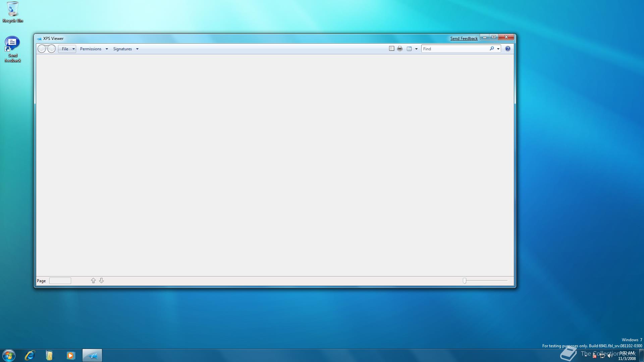Click the Send Feedback link in title bar
644x362 pixels.
464,39
